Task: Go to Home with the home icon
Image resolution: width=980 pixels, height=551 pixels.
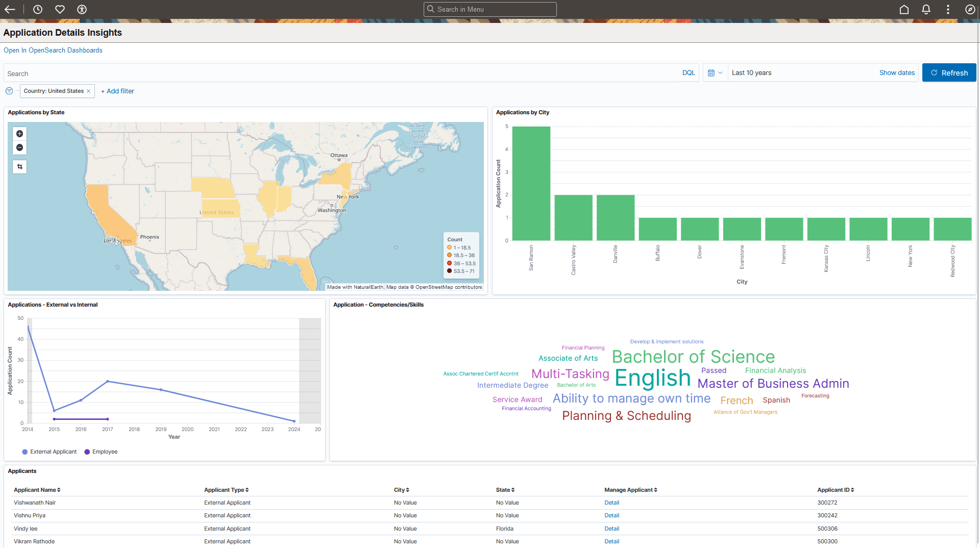Action: [904, 9]
